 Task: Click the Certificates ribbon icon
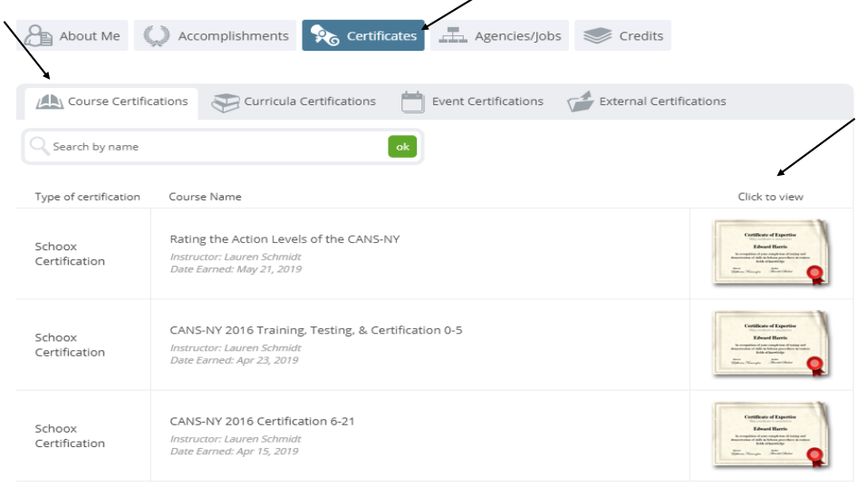(x=325, y=36)
